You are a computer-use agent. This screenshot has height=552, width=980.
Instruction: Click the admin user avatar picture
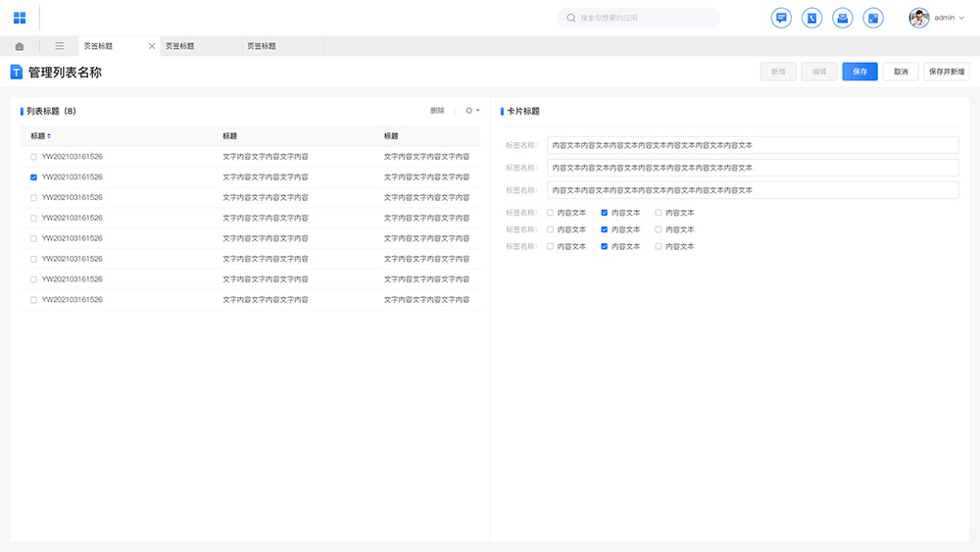[x=918, y=18]
